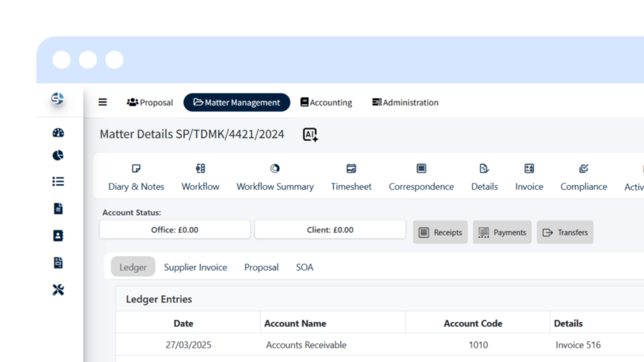644x362 pixels.
Task: Click the list view sidebar icon
Action: pyautogui.click(x=58, y=182)
